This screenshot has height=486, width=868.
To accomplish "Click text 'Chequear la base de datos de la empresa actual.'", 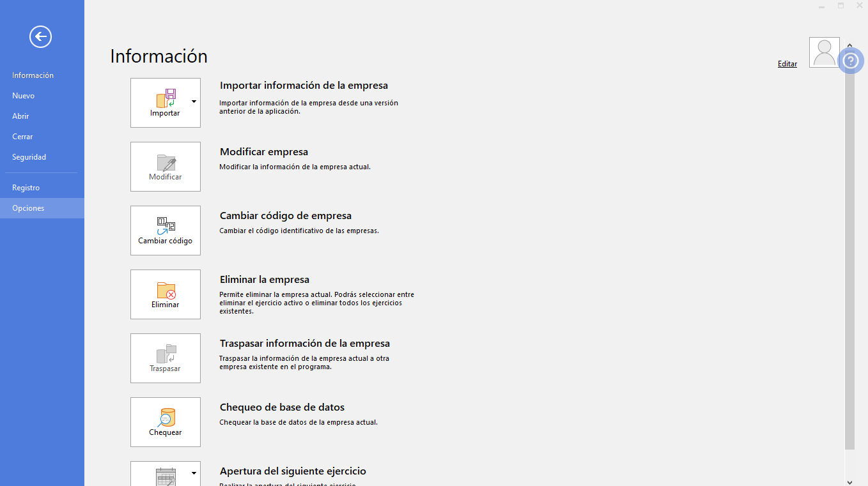I will (x=298, y=422).
